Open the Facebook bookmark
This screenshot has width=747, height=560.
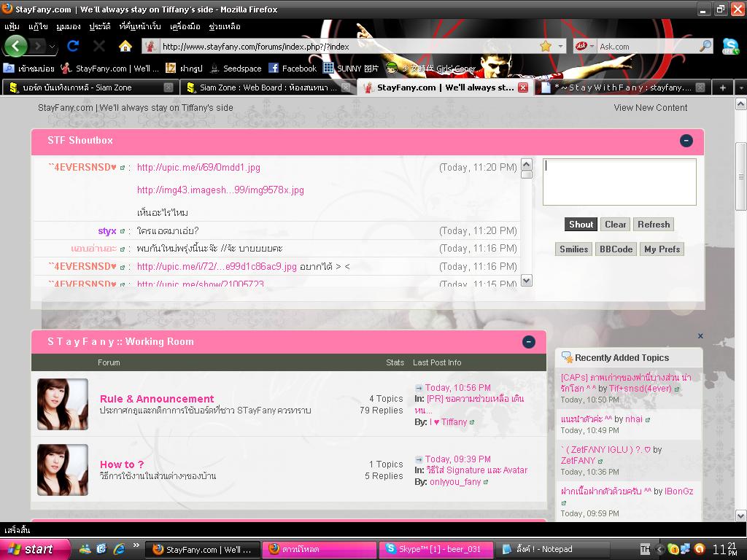(293, 69)
